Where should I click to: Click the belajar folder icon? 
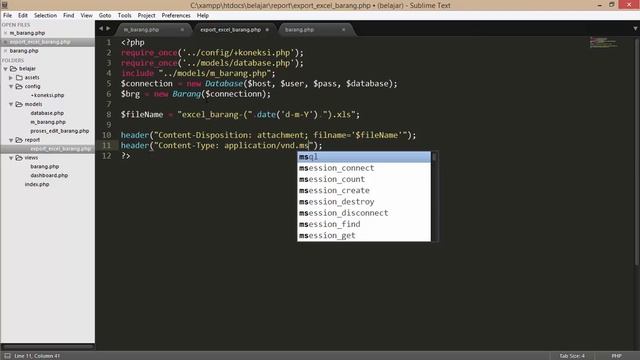[13, 69]
